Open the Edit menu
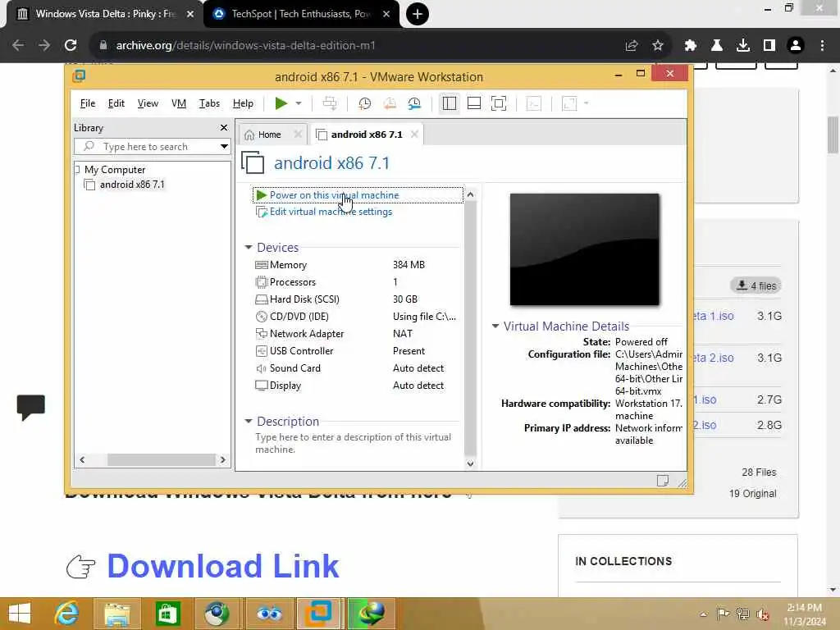Image resolution: width=840 pixels, height=630 pixels. pos(116,103)
